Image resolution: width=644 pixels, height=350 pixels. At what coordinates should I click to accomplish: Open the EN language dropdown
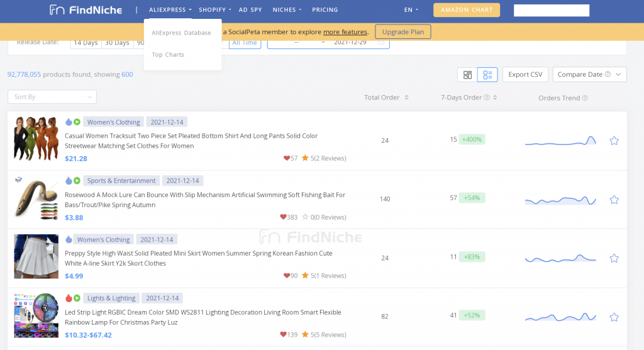click(411, 10)
